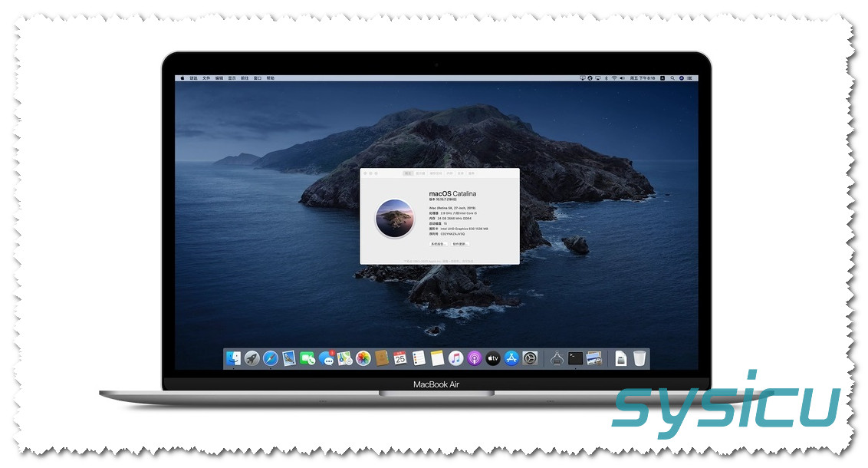The width and height of the screenshot is (868, 468).
Task: Open System Preferences gear icon
Action: 530,358
